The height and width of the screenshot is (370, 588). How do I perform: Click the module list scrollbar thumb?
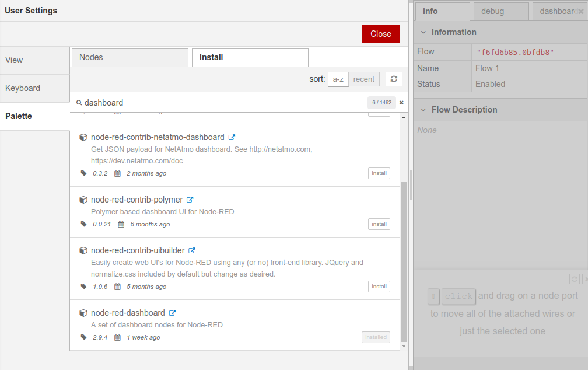pyautogui.click(x=404, y=262)
